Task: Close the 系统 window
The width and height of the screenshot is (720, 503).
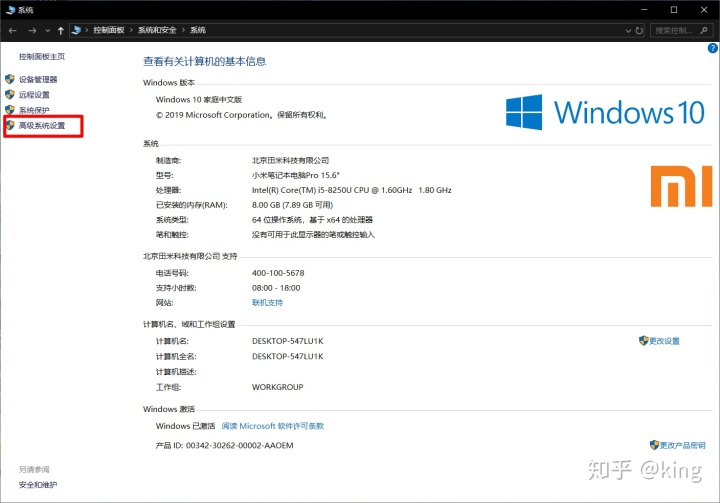Action: (703, 10)
